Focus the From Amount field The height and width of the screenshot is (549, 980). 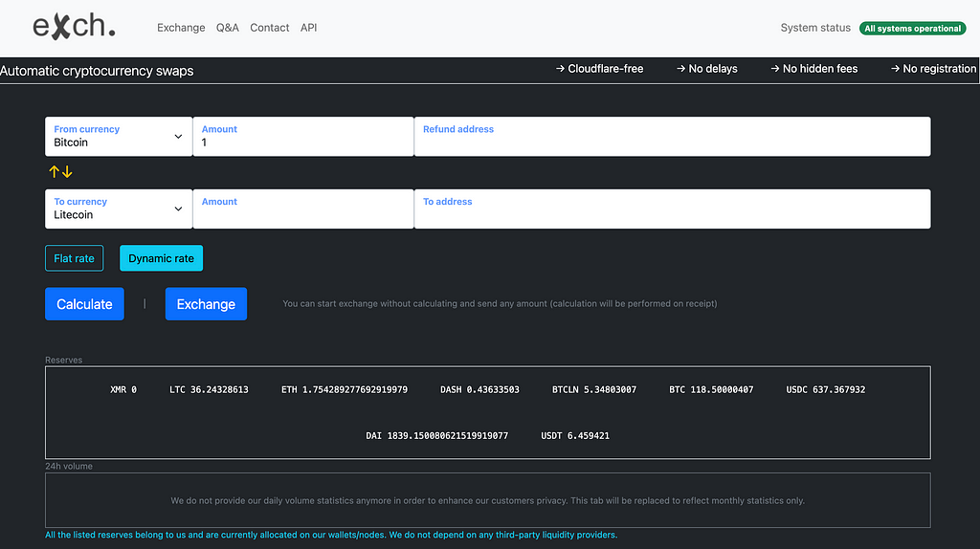(303, 136)
